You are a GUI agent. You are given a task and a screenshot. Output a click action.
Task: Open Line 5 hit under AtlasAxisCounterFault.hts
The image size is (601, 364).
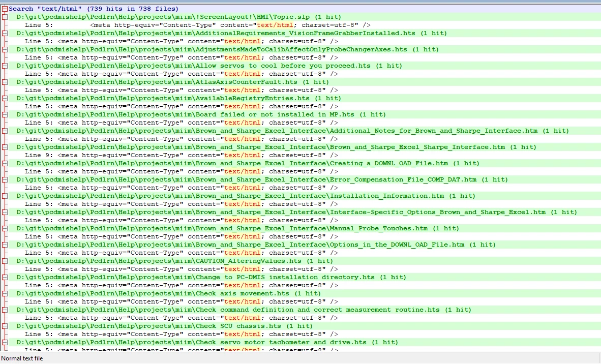pos(182,90)
